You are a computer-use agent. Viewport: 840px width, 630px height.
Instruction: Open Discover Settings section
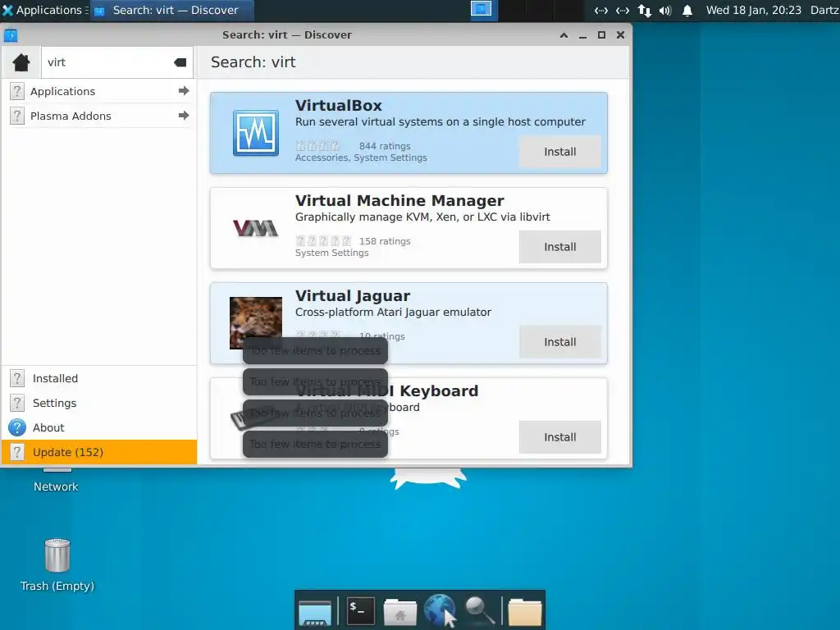click(99, 403)
